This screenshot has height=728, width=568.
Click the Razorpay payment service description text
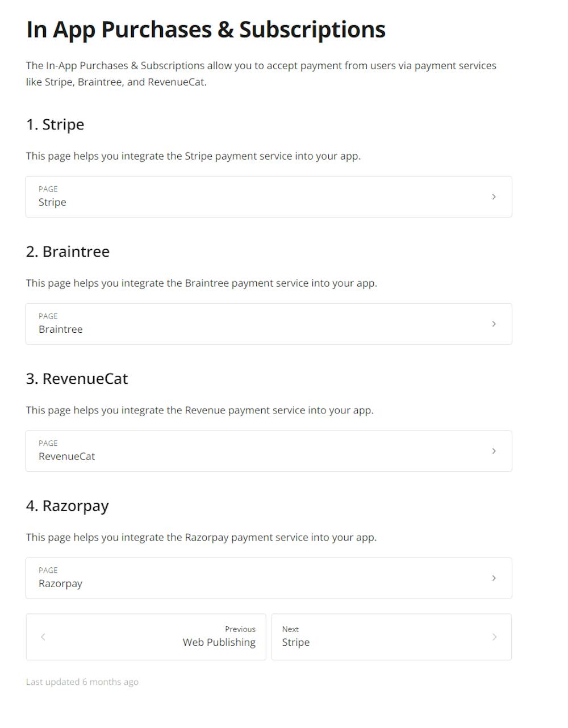201,537
